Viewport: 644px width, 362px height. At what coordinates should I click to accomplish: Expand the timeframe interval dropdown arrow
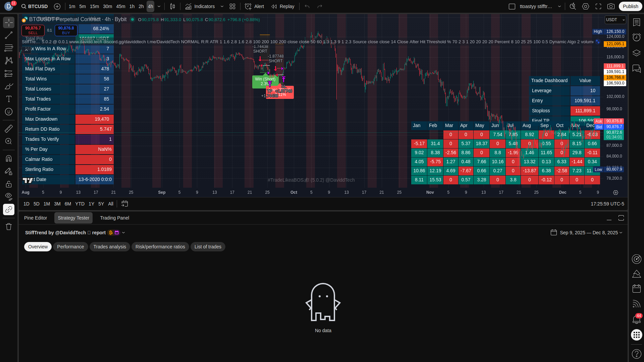point(159,6)
